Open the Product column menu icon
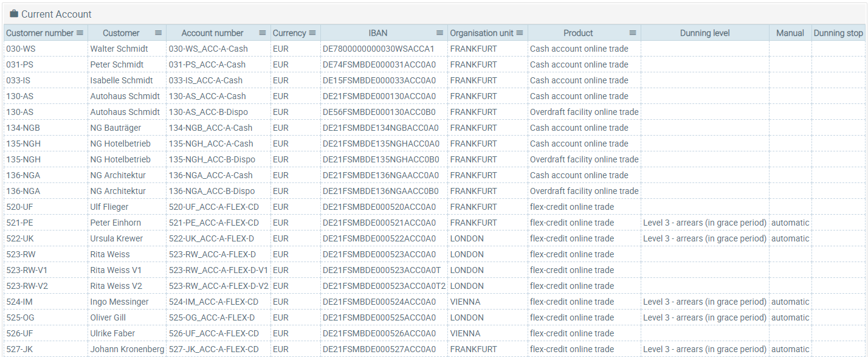The width and height of the screenshot is (868, 357). pyautogui.click(x=633, y=33)
